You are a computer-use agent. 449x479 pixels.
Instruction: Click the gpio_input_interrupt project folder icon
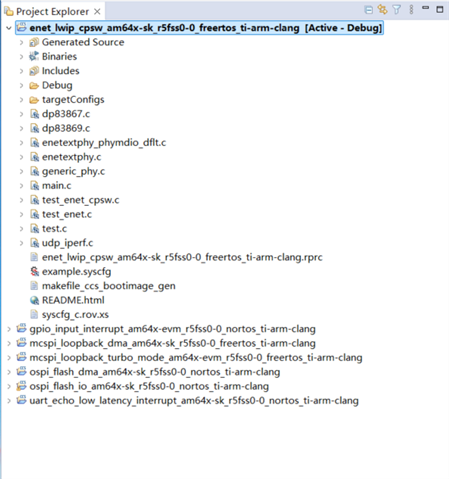(x=21, y=328)
